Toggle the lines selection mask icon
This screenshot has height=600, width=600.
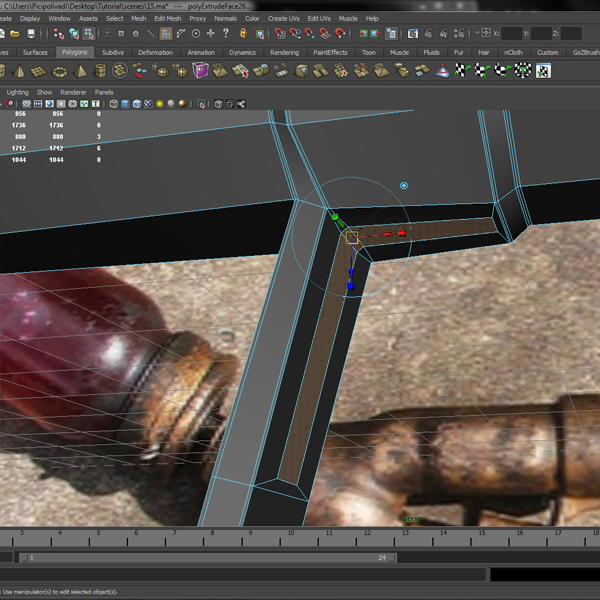[x=151, y=34]
